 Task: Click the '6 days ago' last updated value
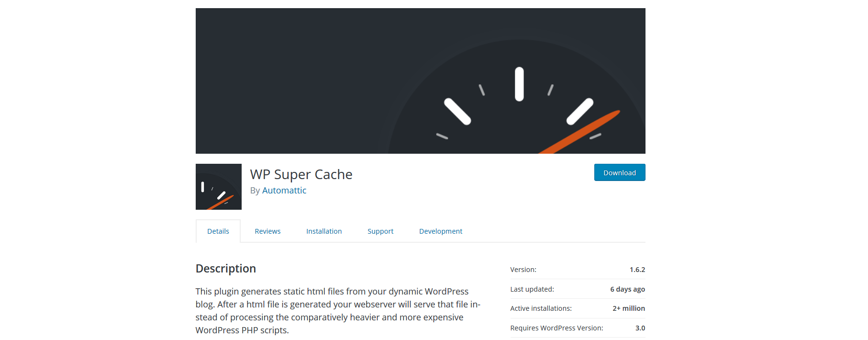pyautogui.click(x=627, y=289)
